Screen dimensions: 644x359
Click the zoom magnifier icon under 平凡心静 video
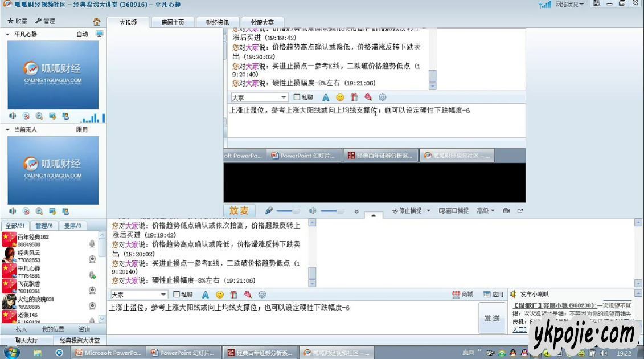[39, 116]
